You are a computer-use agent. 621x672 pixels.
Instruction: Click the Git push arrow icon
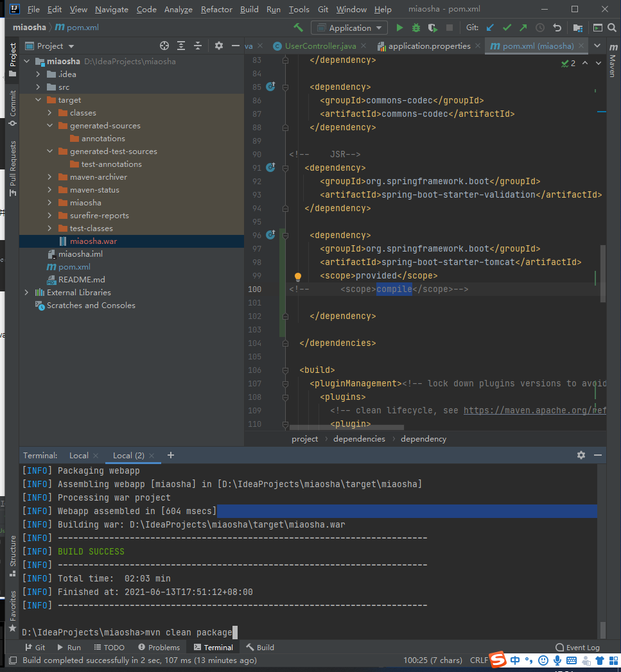click(x=523, y=28)
